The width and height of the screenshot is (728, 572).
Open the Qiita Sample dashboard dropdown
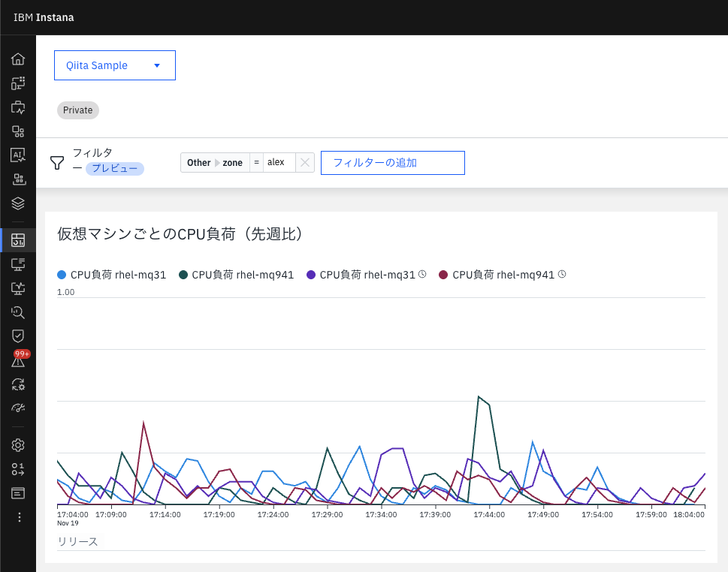pyautogui.click(x=115, y=65)
